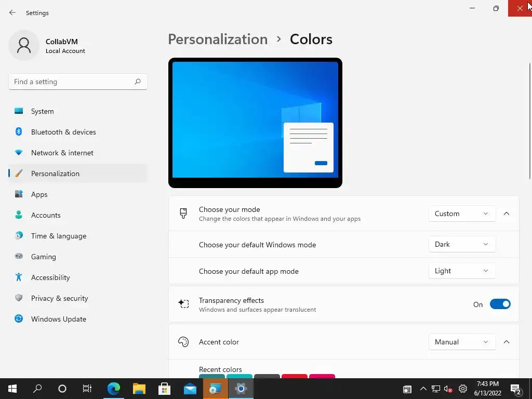Turn off Transparency effects toggle
Image resolution: width=532 pixels, height=399 pixels.
[500, 304]
